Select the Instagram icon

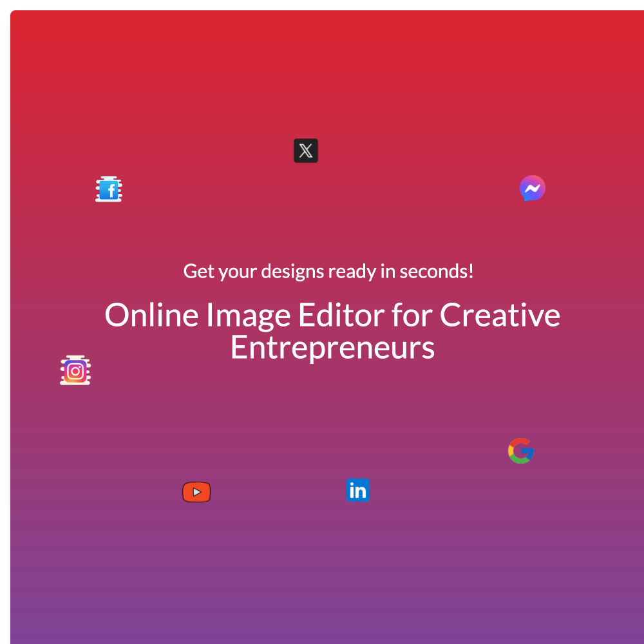click(75, 370)
